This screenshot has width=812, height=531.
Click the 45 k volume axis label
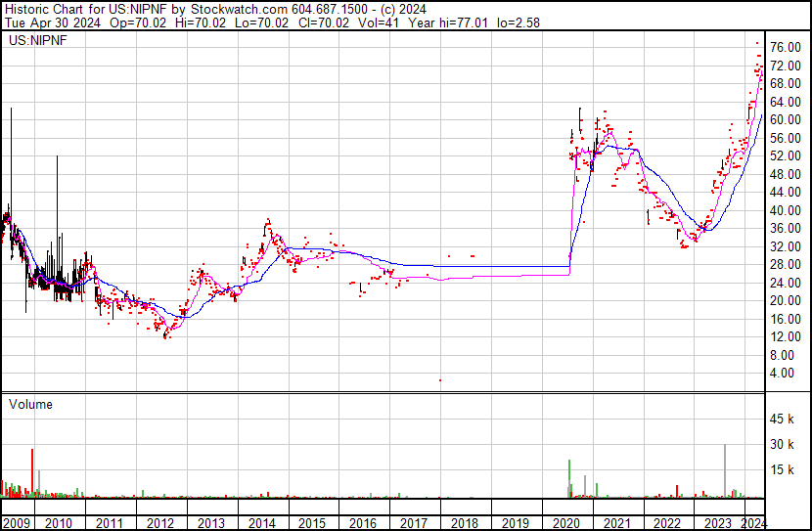[x=785, y=420]
